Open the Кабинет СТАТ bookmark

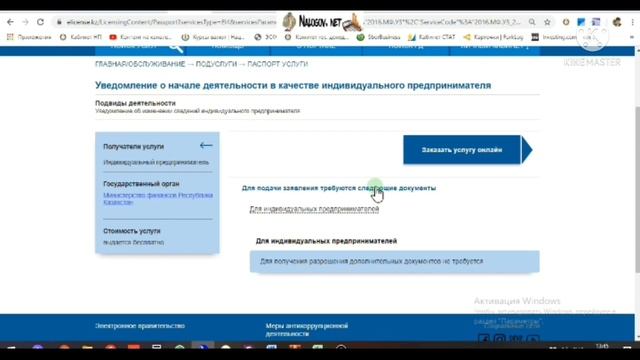pos(432,37)
